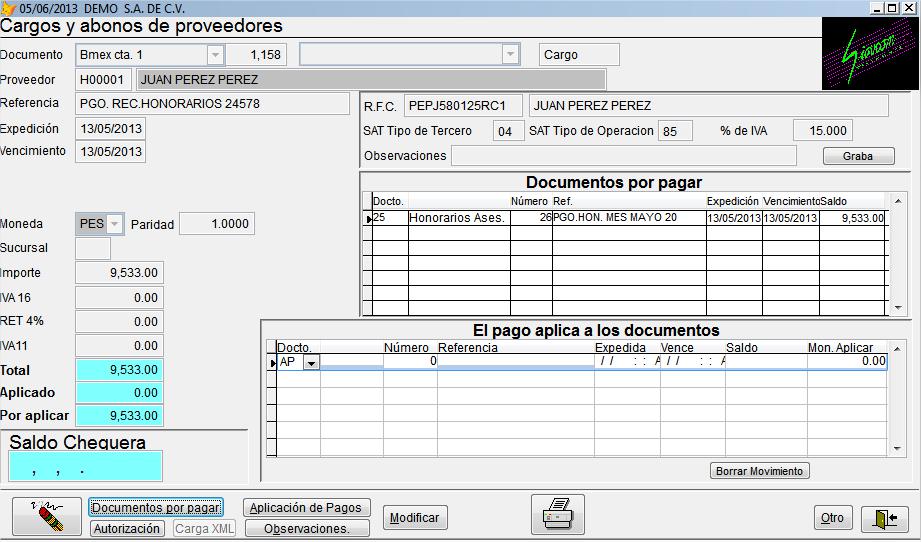Click the printer icon button

[557, 515]
